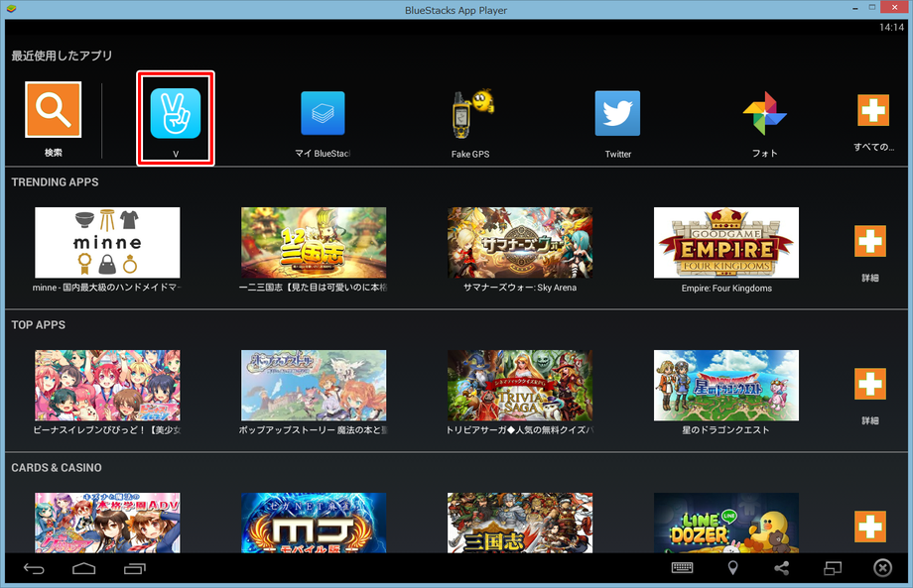Launch the Fake GPS app
This screenshot has width=913, height=588.
[470, 113]
